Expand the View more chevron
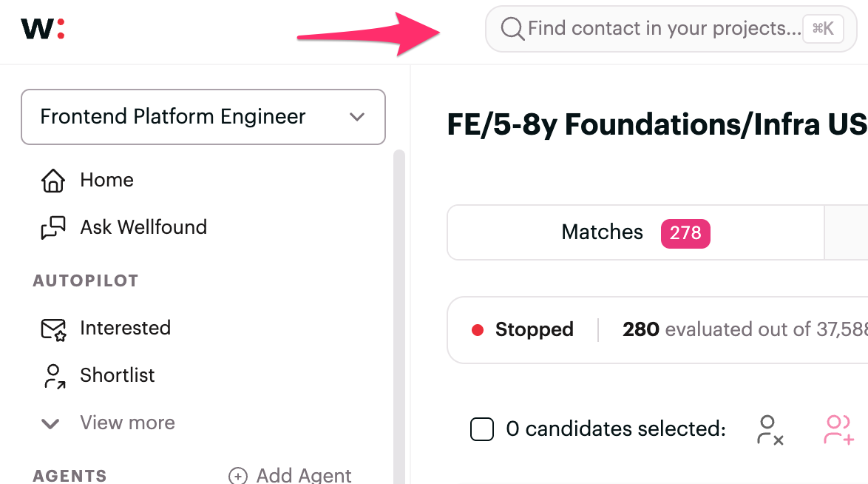This screenshot has width=868, height=484. [50, 423]
